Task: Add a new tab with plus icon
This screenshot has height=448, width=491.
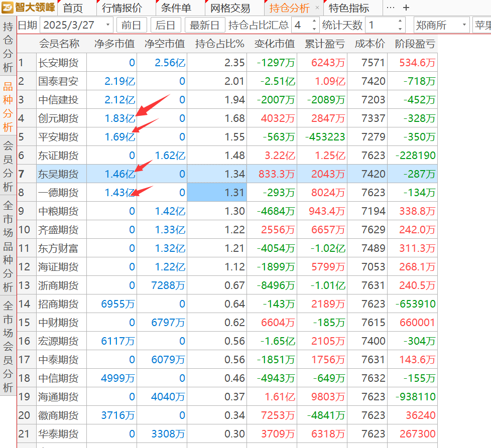Action: coord(406,8)
